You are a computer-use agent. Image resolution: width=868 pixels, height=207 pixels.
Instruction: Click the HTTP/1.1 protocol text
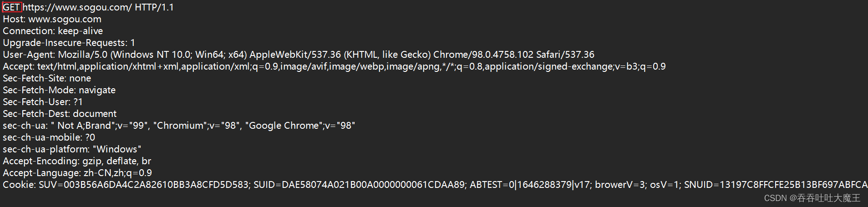click(x=154, y=7)
